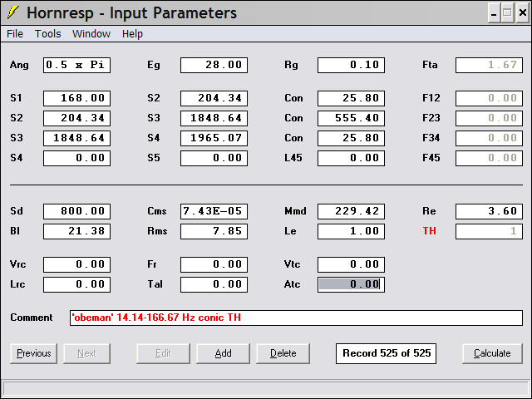Go to the Previous record
This screenshot has height=399, width=532.
33,353
